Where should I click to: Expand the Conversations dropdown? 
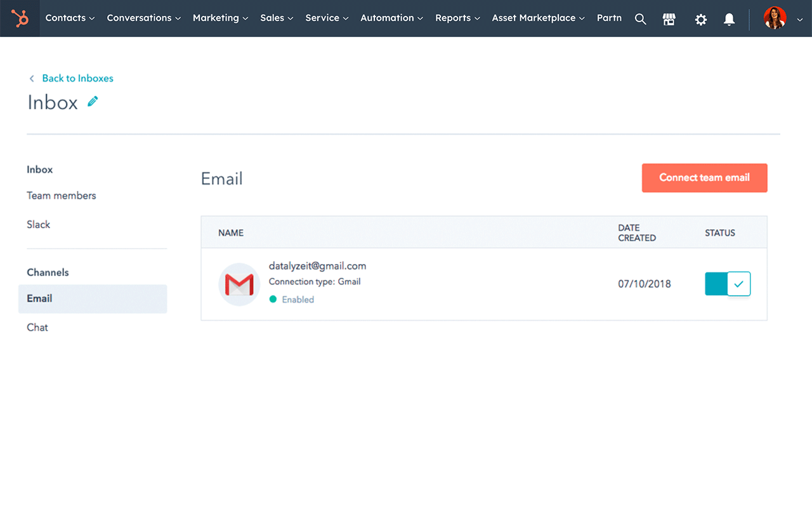[x=143, y=18]
